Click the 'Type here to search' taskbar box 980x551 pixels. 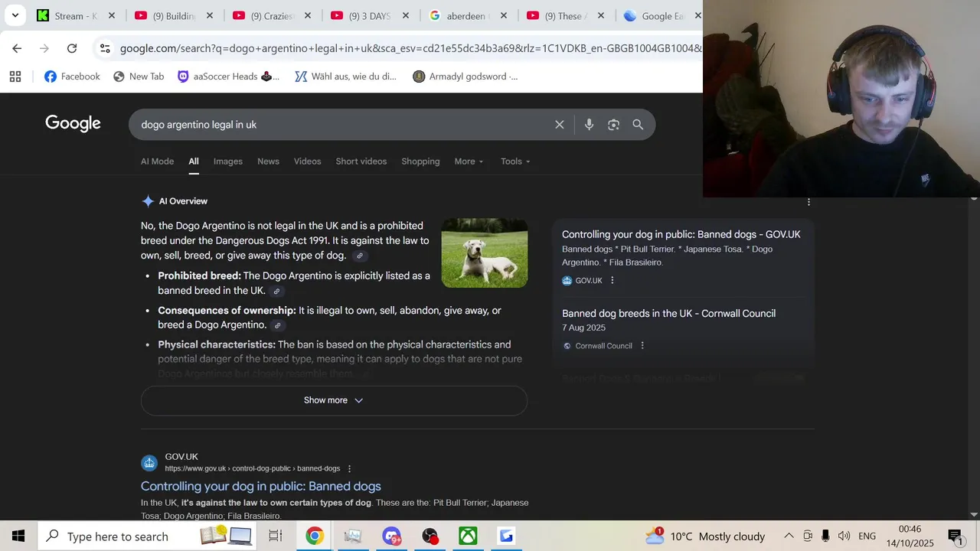click(146, 536)
